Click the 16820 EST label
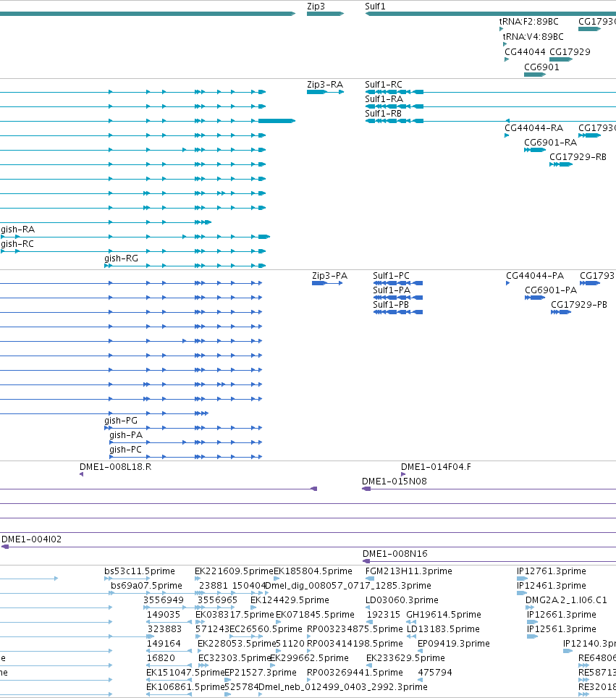 tap(161, 657)
